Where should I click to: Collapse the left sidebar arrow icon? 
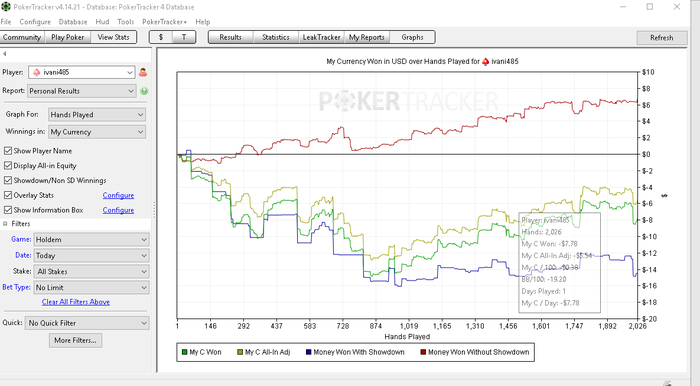tap(4, 54)
